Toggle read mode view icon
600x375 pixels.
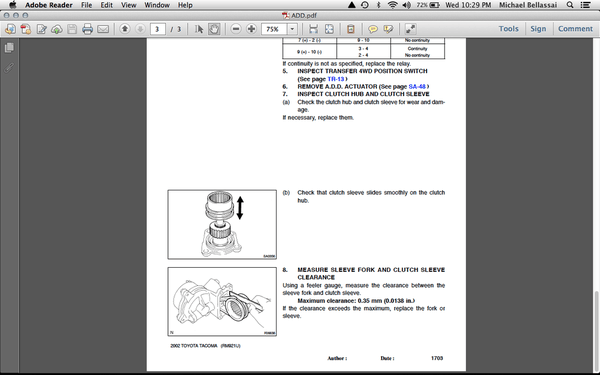[x=410, y=29]
